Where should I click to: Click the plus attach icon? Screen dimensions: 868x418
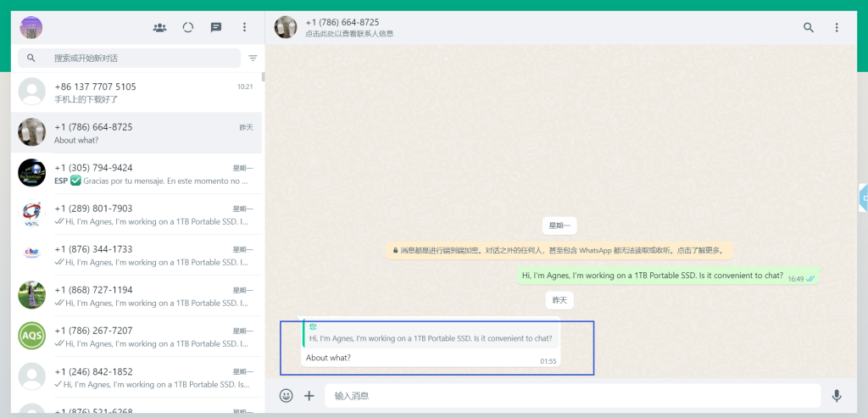[x=309, y=395]
